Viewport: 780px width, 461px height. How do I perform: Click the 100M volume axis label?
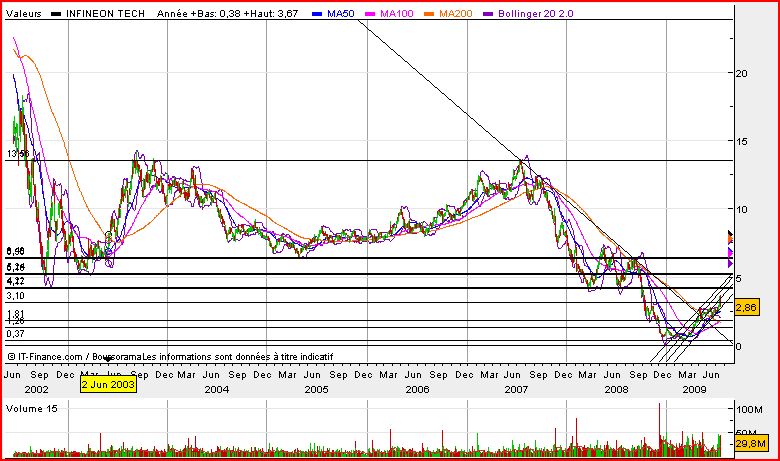click(749, 410)
